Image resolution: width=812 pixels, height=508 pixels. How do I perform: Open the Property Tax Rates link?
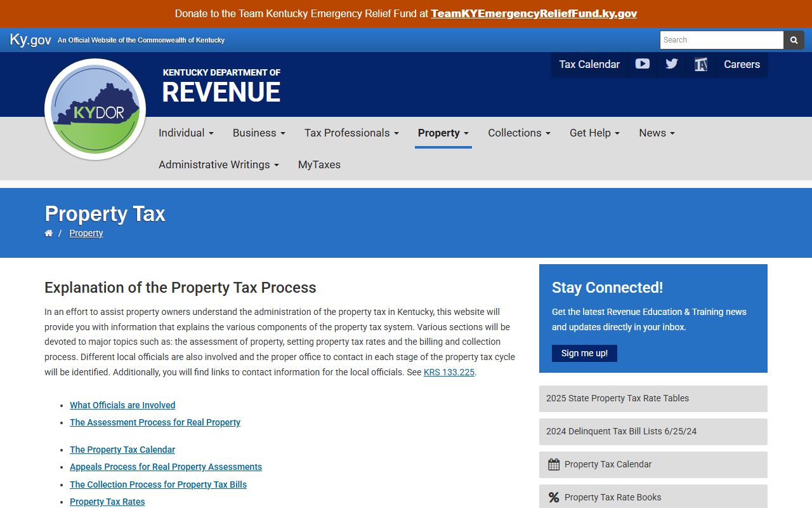pos(107,502)
